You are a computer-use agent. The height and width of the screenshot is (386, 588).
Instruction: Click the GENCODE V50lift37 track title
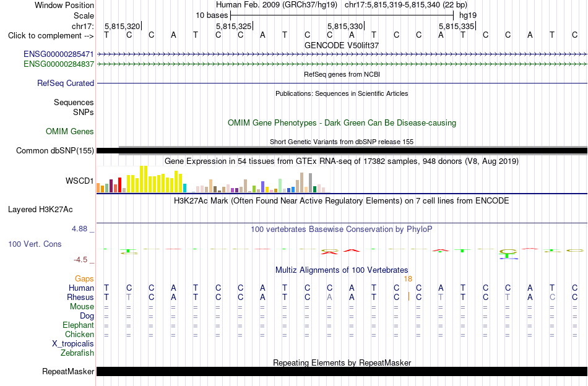coord(342,45)
